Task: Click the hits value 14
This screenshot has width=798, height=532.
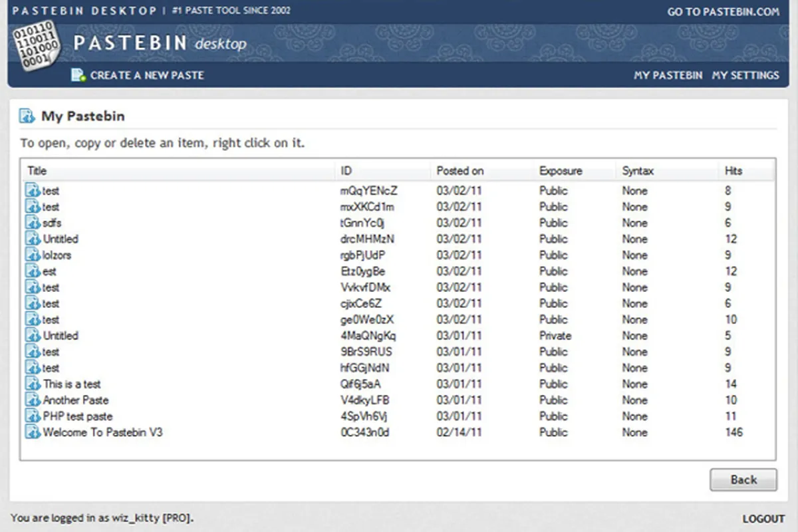Action: (x=731, y=384)
